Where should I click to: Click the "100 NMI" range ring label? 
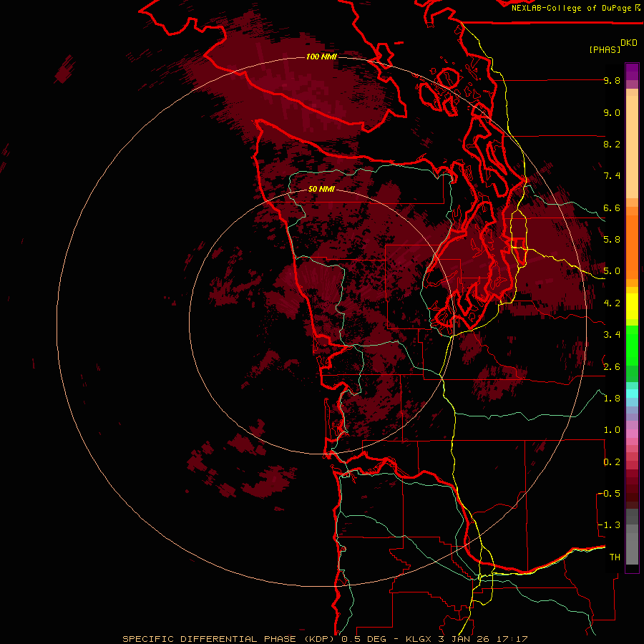[321, 57]
